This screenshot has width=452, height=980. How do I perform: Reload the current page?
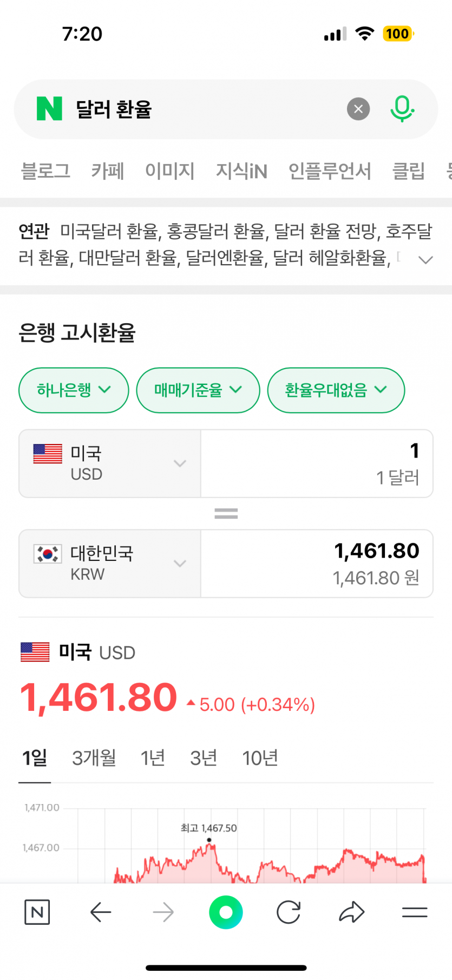[x=289, y=912]
